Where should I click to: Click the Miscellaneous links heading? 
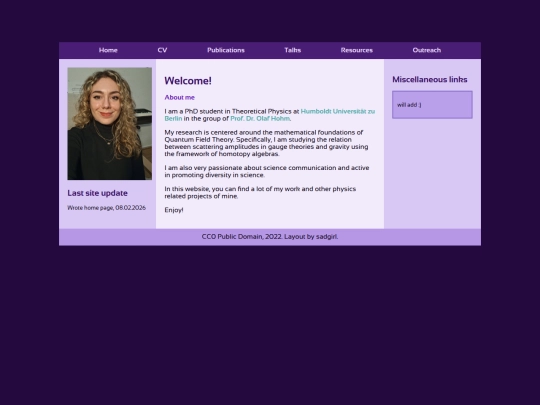pyautogui.click(x=430, y=80)
